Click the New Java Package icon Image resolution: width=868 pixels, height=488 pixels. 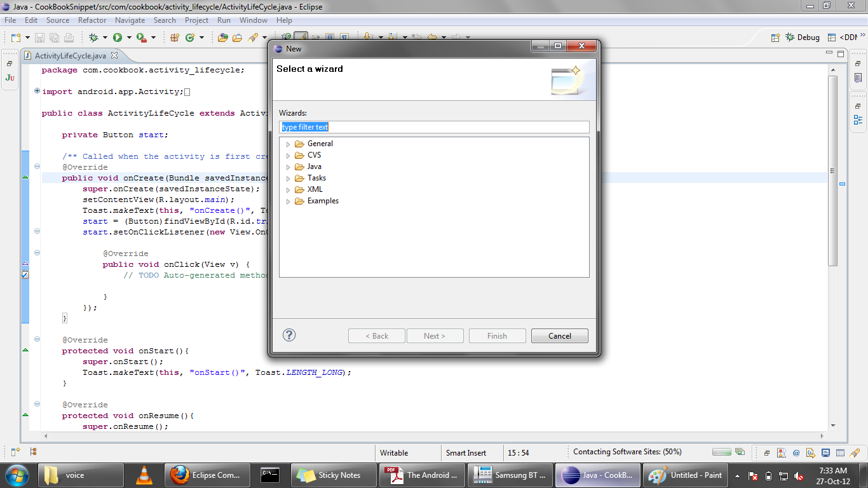tap(175, 37)
